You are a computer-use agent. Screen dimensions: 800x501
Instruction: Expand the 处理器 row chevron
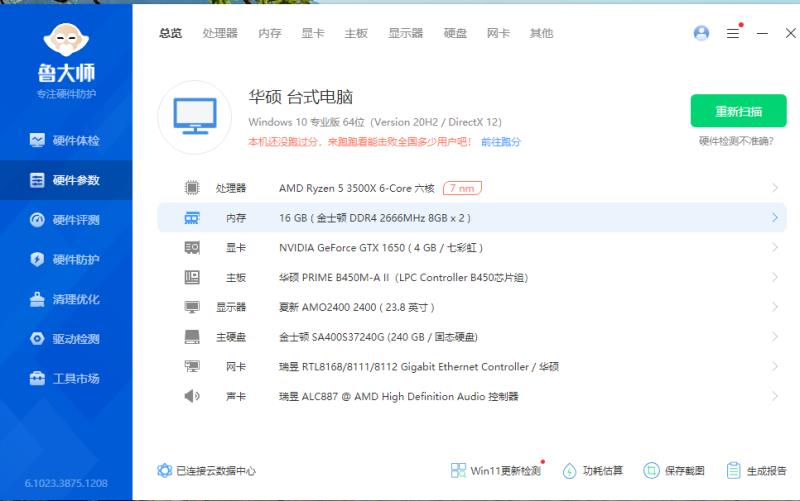[775, 188]
